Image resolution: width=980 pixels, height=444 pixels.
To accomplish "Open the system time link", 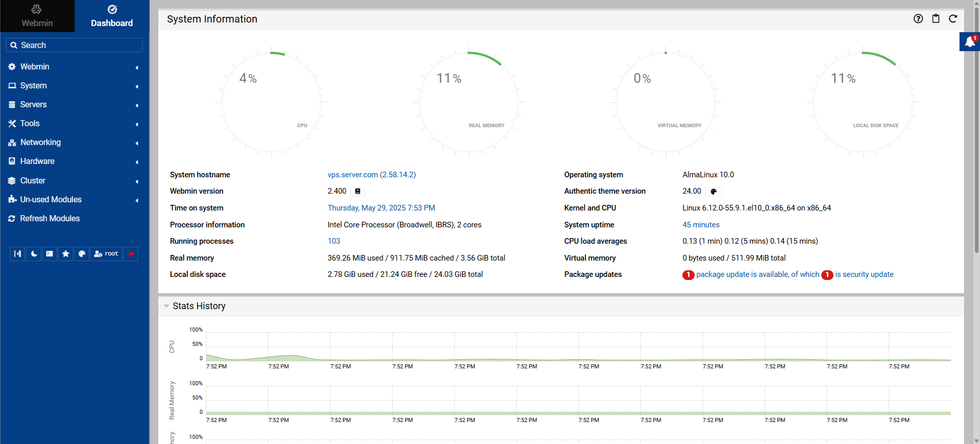I will 381,208.
